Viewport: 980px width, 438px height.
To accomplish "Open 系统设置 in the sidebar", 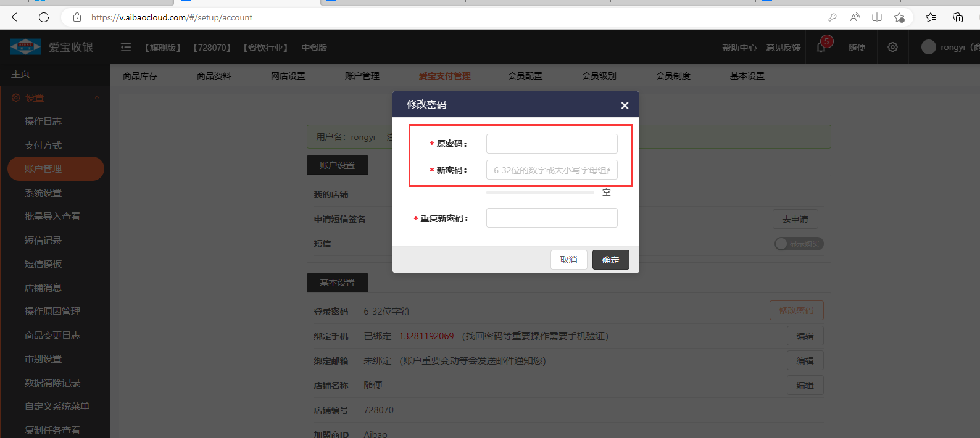I will pos(43,192).
